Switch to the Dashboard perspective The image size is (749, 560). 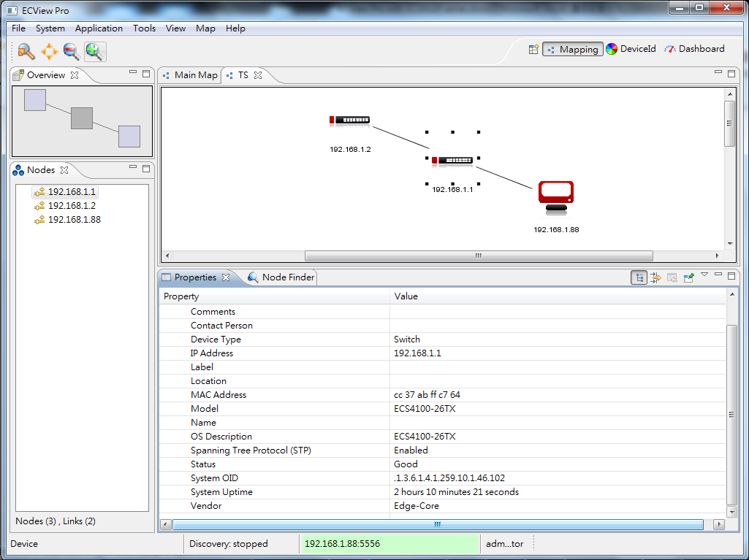(x=694, y=49)
